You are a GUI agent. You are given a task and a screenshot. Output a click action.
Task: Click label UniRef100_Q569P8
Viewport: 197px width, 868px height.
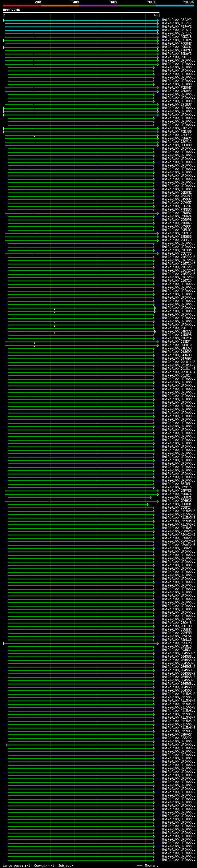point(177,220)
